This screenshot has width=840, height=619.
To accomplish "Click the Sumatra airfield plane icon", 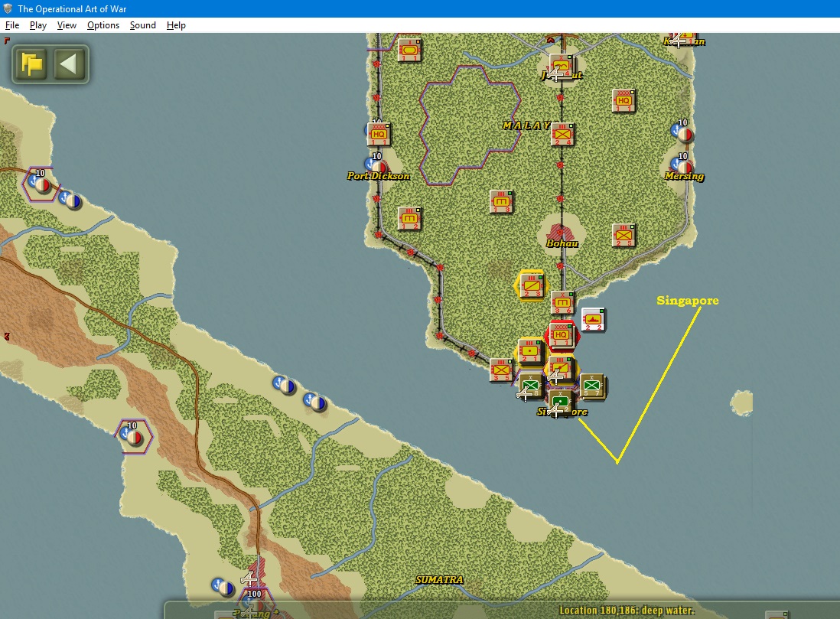I will pos(249,578).
